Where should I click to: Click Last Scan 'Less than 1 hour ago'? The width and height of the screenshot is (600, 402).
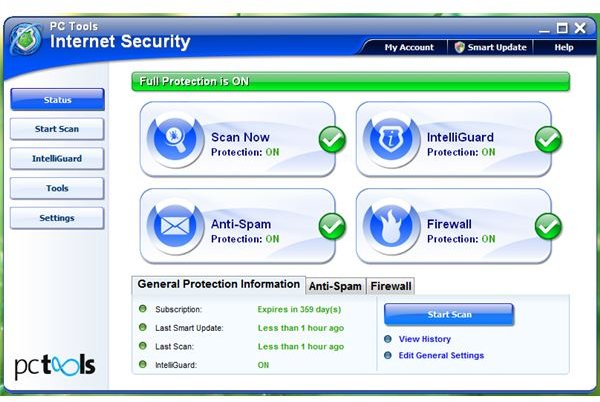point(301,347)
